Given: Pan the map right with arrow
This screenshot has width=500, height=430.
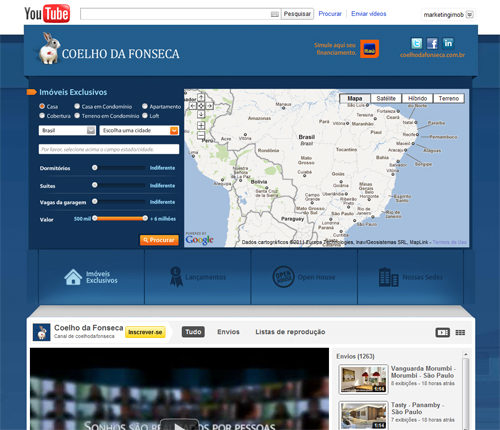Looking at the screenshot, I should (x=209, y=106).
